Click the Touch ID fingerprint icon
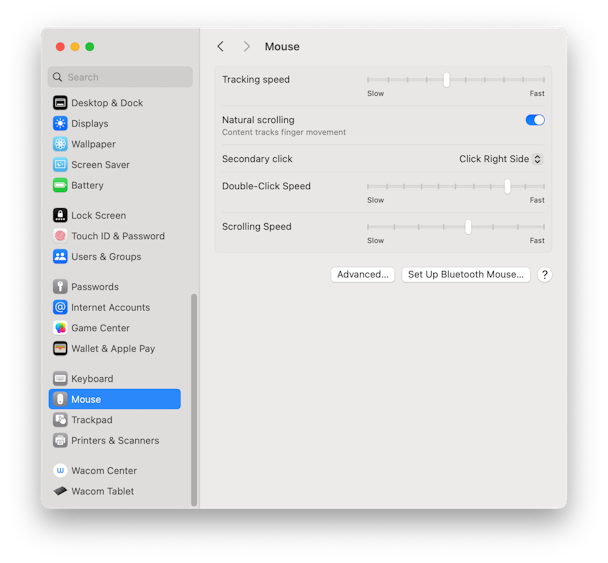The width and height of the screenshot is (608, 563). pos(60,236)
